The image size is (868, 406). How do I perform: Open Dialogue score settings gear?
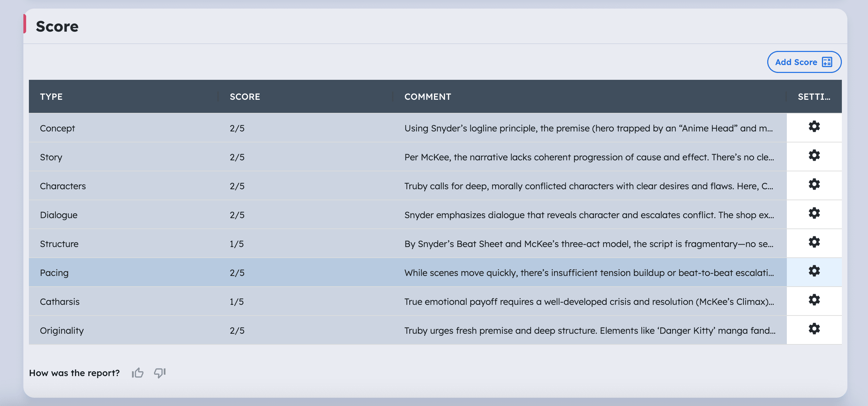814,213
